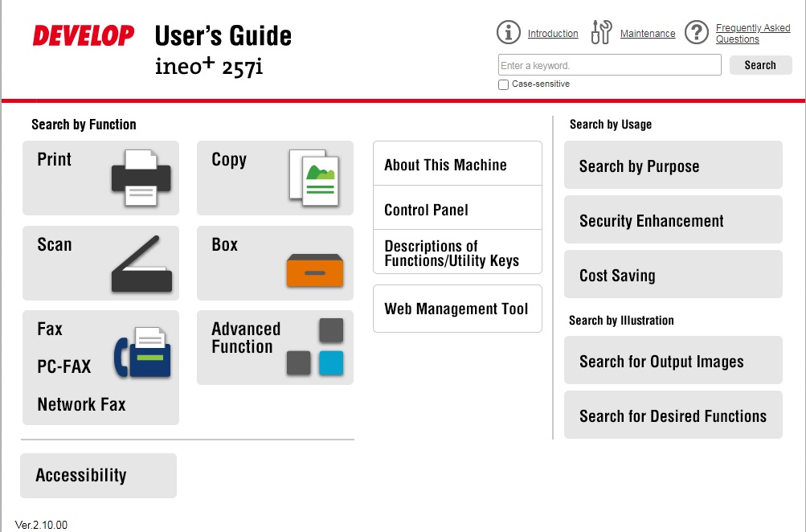Click inside the keyword search field
Image resolution: width=806 pixels, height=532 pixels.
[609, 65]
